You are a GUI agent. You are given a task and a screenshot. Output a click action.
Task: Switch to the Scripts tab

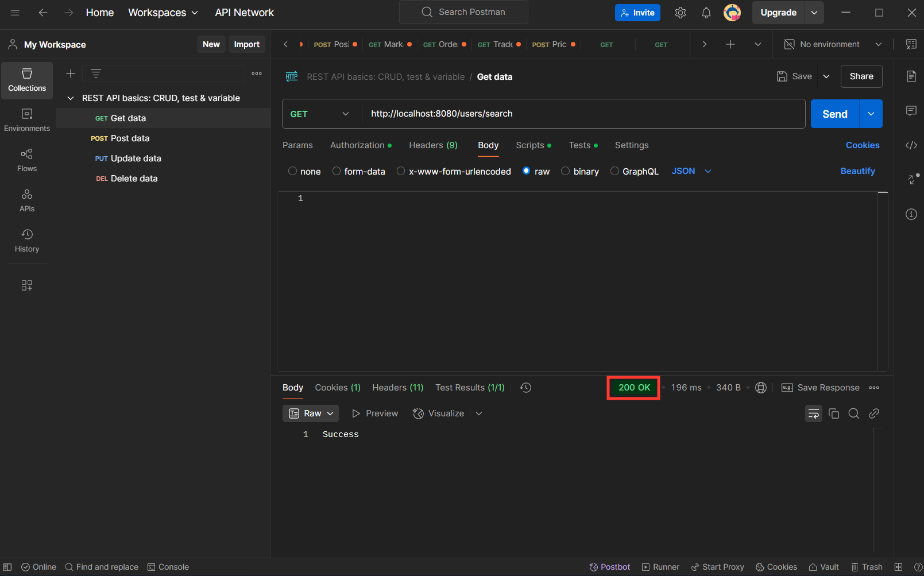click(533, 145)
